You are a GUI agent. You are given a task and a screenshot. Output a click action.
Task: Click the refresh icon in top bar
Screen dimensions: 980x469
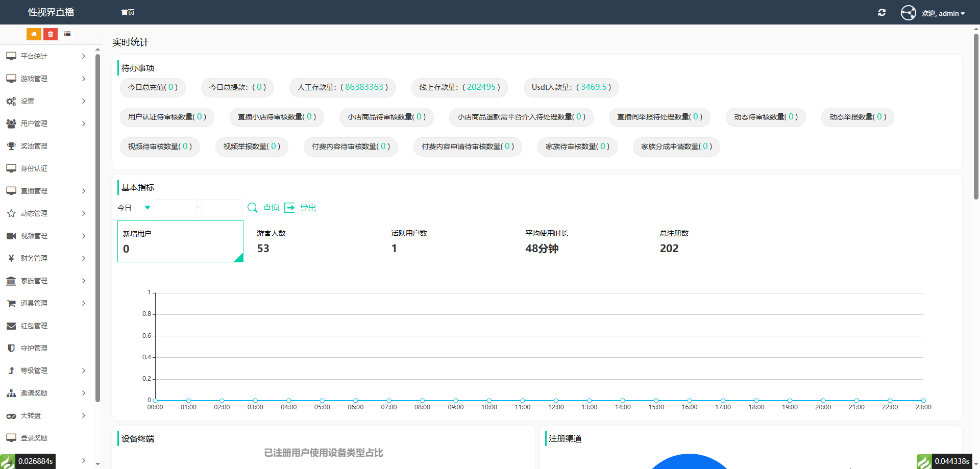(x=881, y=13)
